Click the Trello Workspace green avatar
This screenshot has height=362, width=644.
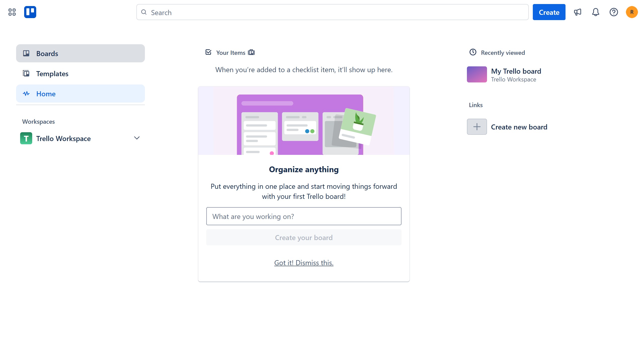click(26, 138)
